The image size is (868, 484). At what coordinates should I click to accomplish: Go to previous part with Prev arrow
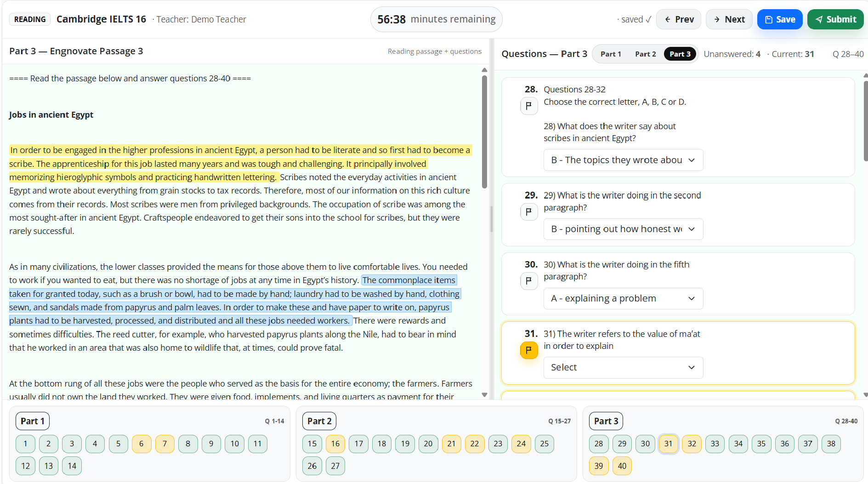click(678, 19)
